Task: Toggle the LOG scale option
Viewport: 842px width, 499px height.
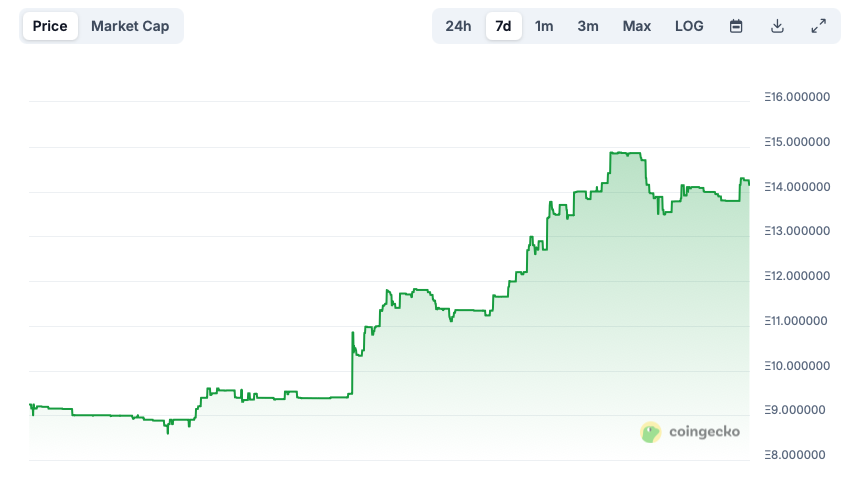Action: 689,26
